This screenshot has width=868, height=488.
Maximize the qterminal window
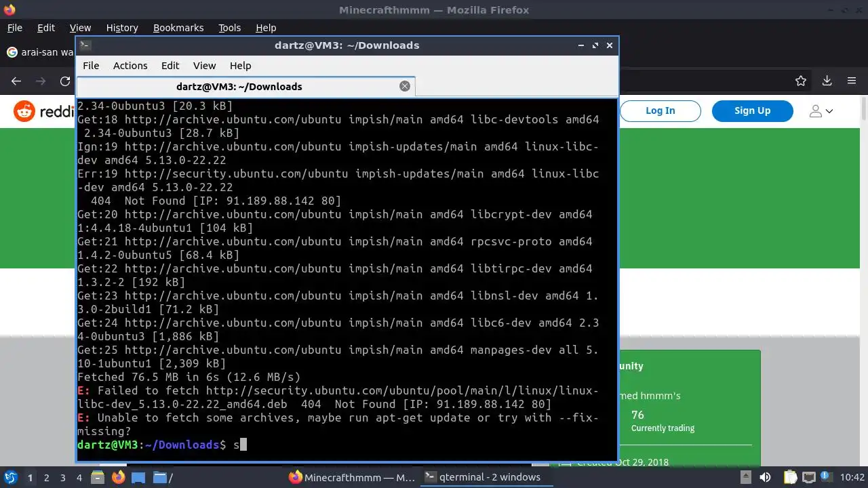click(595, 45)
